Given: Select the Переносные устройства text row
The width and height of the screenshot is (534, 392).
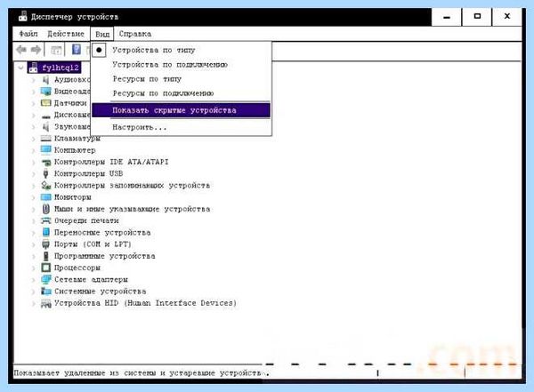Looking at the screenshot, I should click(x=102, y=232).
